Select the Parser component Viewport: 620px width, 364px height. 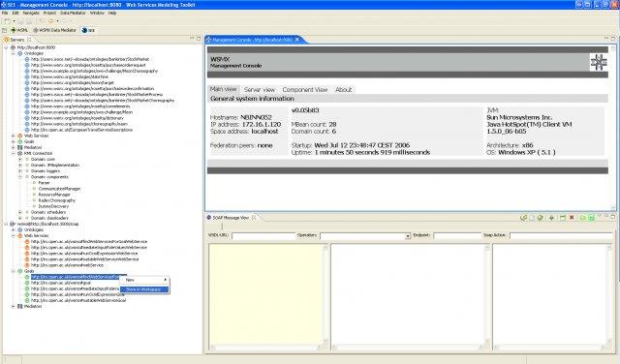(44, 183)
